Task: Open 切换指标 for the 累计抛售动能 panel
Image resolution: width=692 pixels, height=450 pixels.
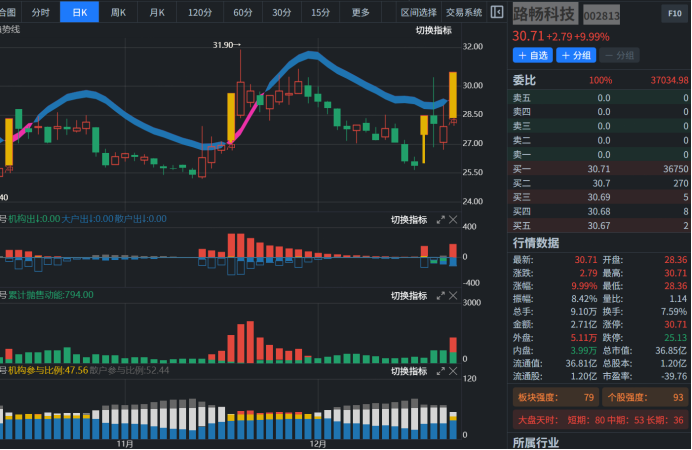Action: [408, 296]
